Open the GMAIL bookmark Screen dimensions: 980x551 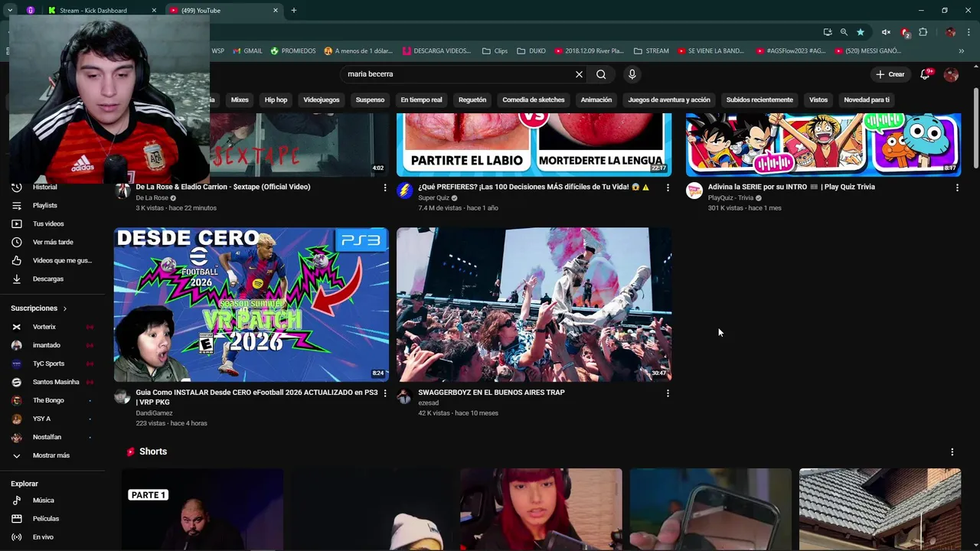247,51
